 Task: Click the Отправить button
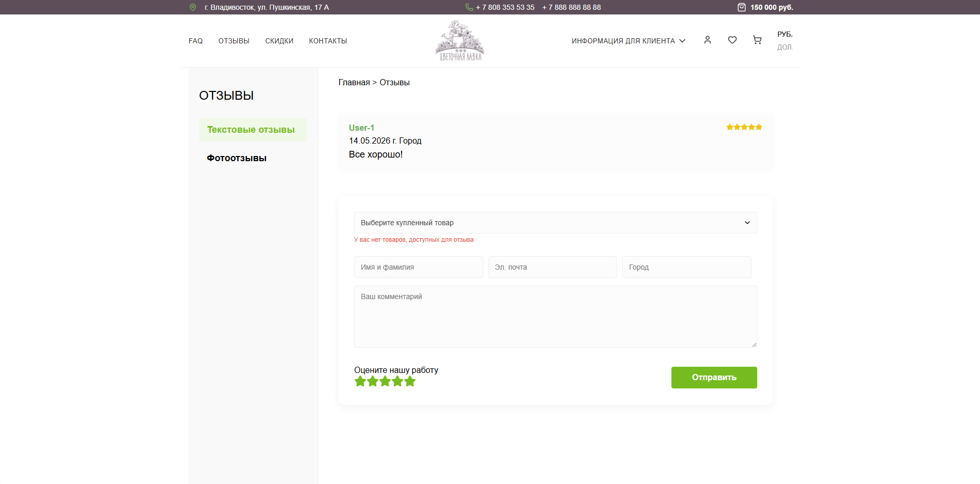[714, 378]
